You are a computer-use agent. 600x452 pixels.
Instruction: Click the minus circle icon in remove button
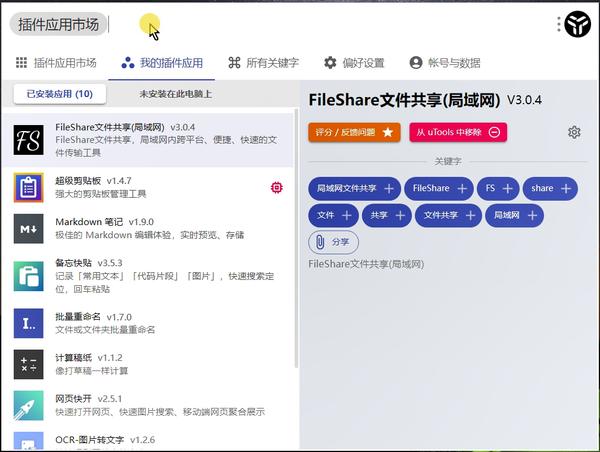pos(494,132)
